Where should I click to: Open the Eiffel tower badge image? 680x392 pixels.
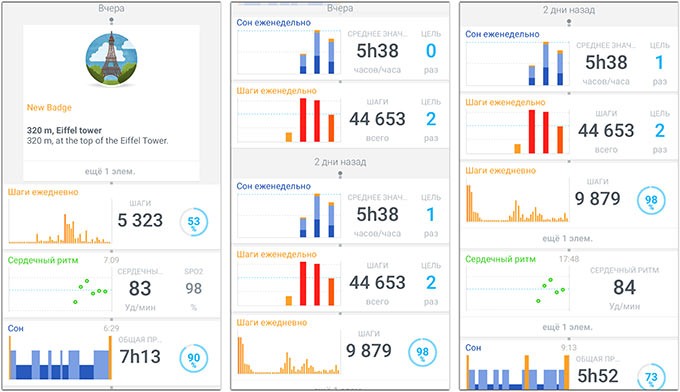click(111, 58)
